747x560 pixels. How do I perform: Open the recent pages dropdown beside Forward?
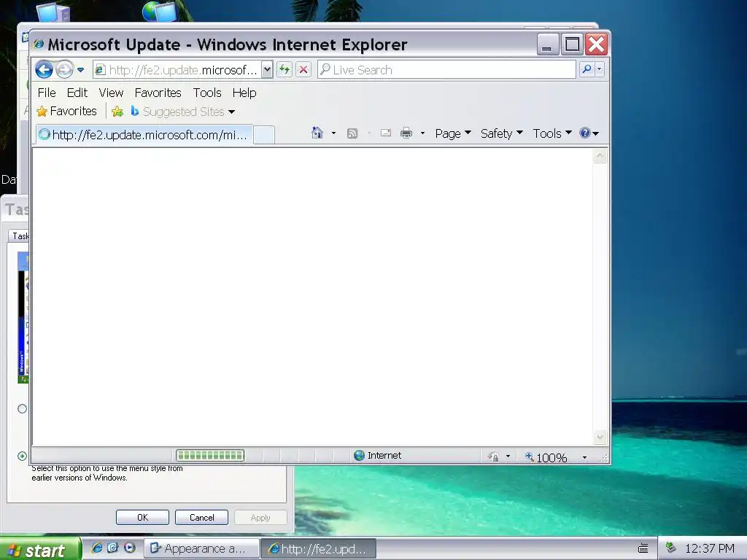(x=80, y=70)
